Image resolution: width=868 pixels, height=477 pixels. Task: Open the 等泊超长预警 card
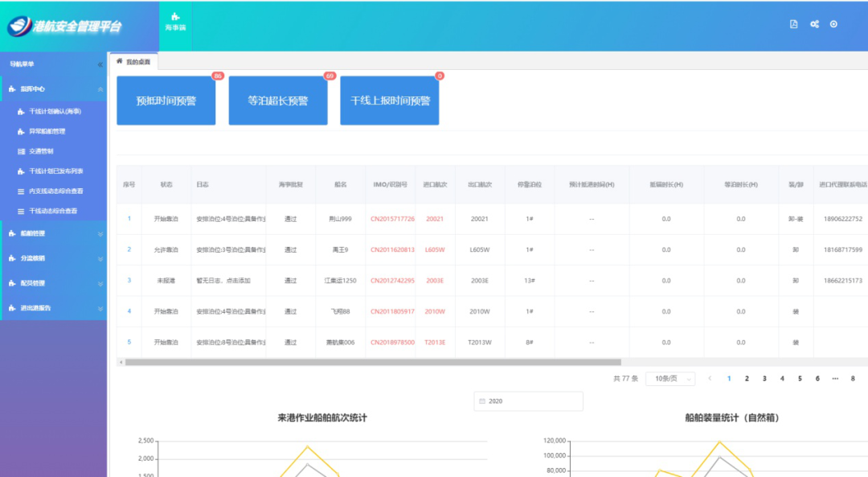click(x=278, y=101)
